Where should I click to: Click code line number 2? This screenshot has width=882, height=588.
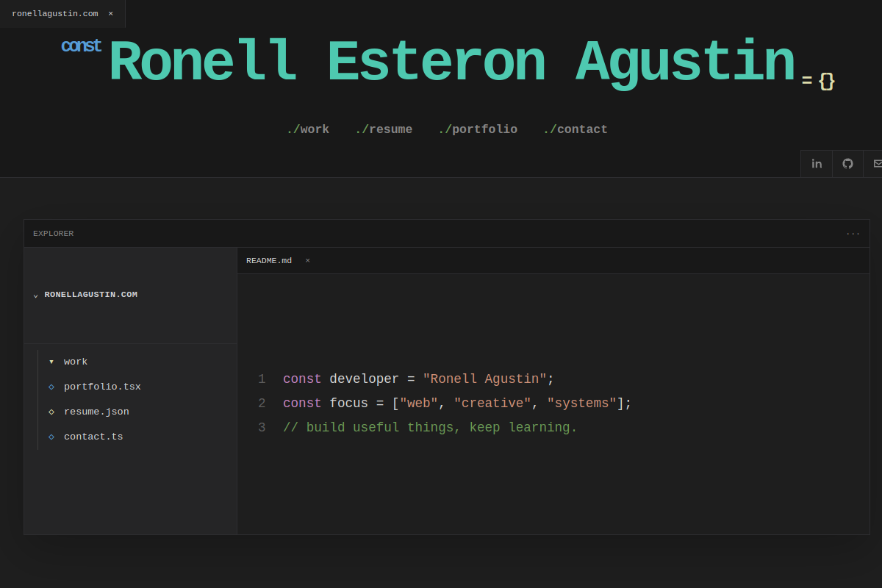[x=262, y=404]
